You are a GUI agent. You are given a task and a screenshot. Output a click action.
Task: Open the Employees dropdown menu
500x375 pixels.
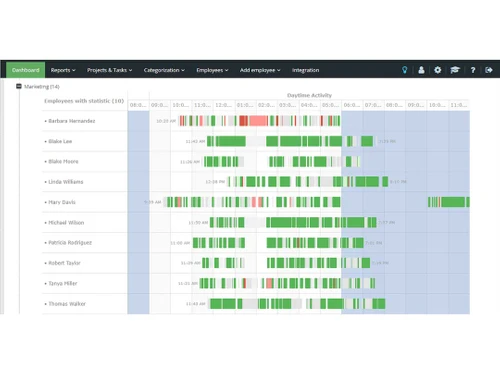pyautogui.click(x=212, y=70)
